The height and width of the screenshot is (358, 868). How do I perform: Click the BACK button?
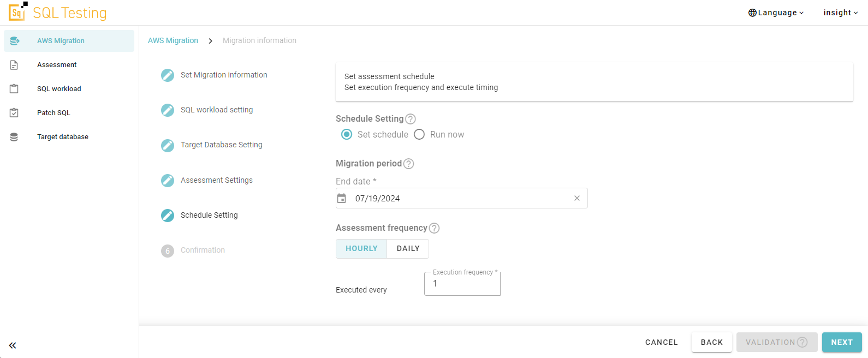coord(712,342)
